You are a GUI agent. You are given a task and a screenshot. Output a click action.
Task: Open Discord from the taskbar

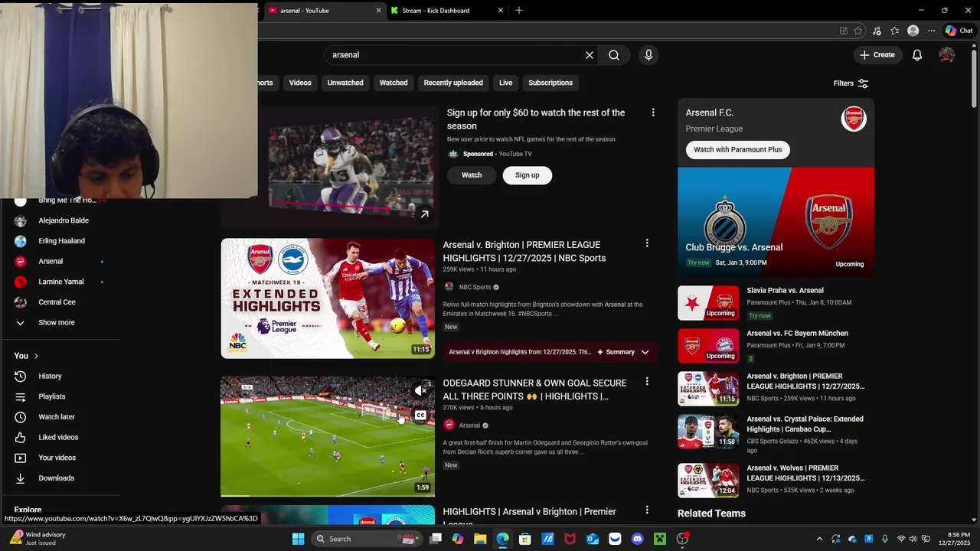[637, 539]
